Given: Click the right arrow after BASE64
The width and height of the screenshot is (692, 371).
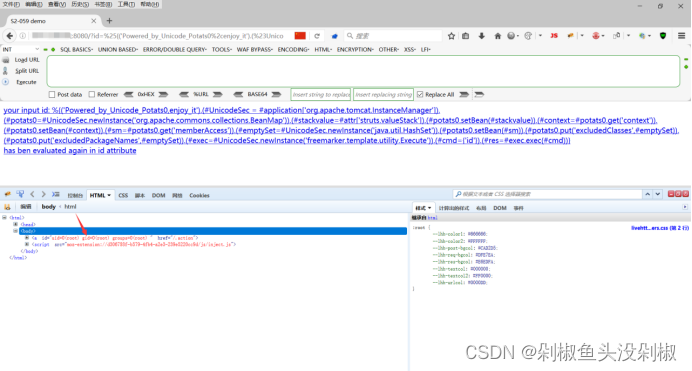Looking at the screenshot, I should point(276,94).
